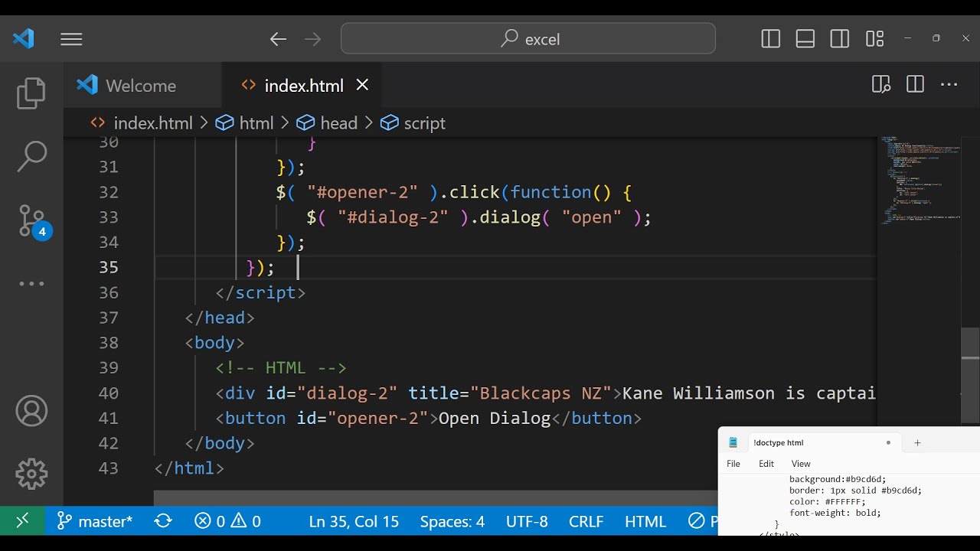Open Source Control view with 4 changes
The image size is (980, 551).
(x=31, y=220)
